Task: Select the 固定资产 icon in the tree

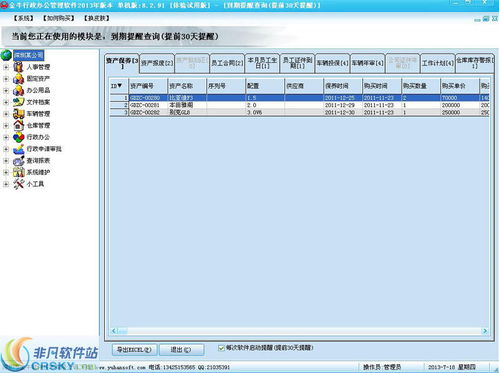Action: click(19, 79)
